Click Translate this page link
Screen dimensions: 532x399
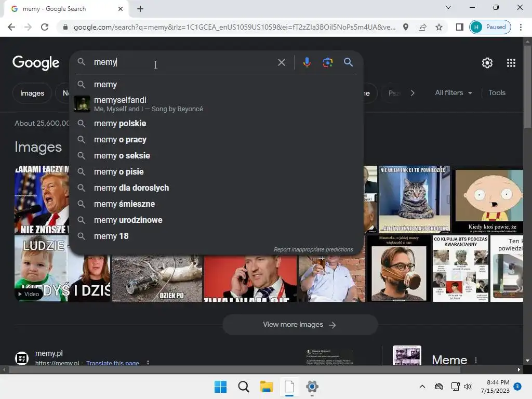pyautogui.click(x=113, y=363)
